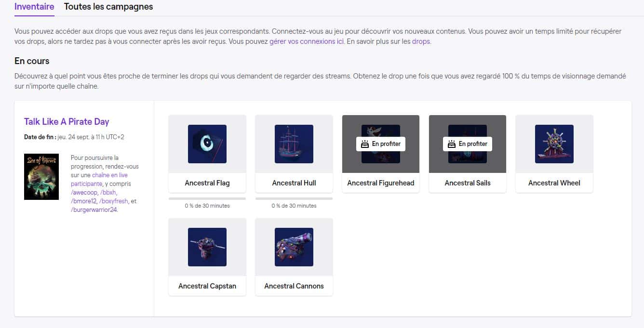Open the chaîne en live participante link
Viewport: 644px width, 328px height.
tap(99, 180)
